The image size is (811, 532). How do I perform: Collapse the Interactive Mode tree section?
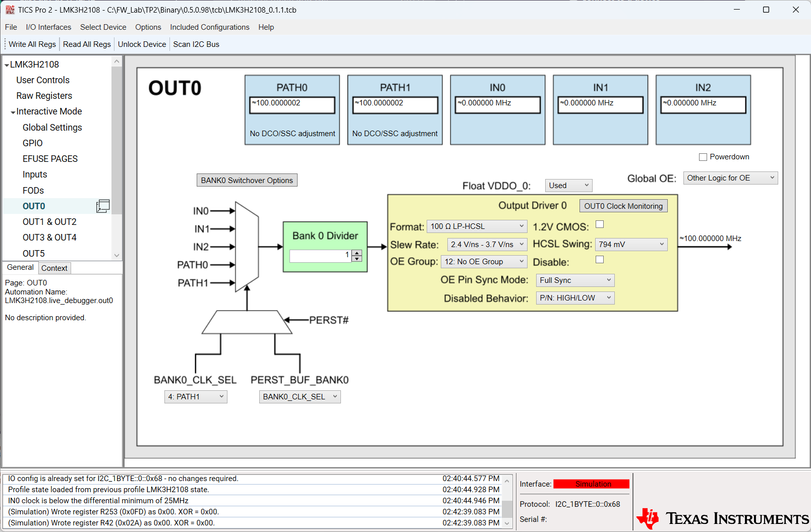tap(13, 112)
